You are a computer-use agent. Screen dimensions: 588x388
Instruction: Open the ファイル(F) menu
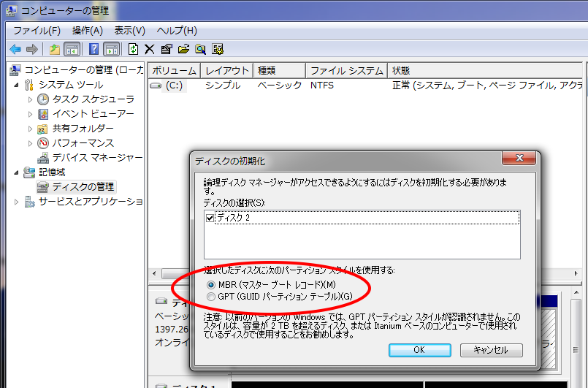[x=37, y=30]
